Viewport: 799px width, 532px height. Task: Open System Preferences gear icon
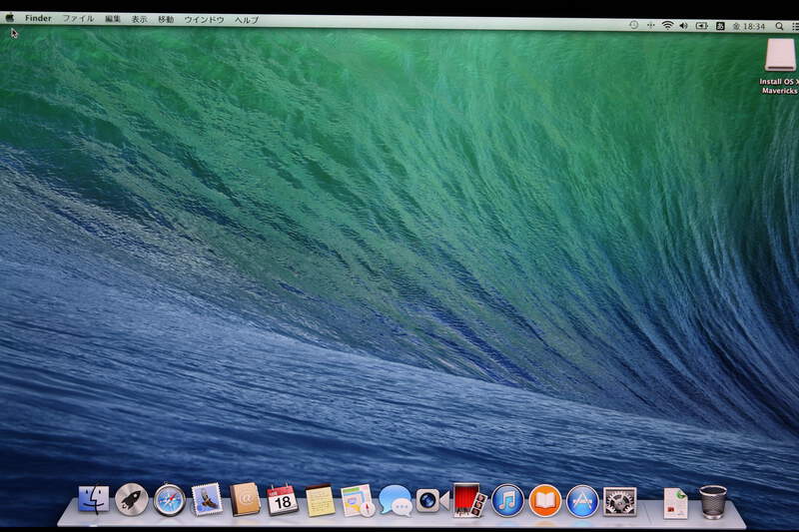pos(619,501)
